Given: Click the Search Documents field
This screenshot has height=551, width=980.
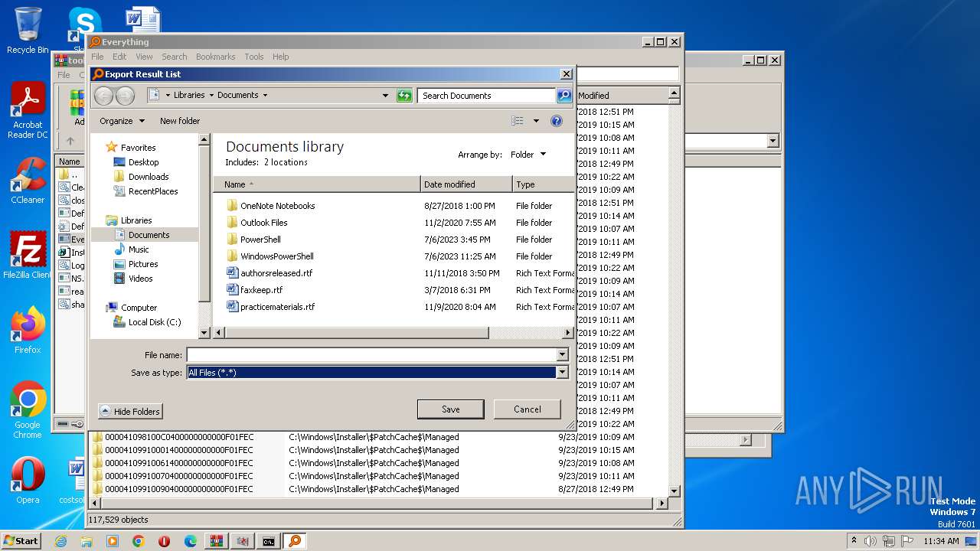Looking at the screenshot, I should (487, 96).
